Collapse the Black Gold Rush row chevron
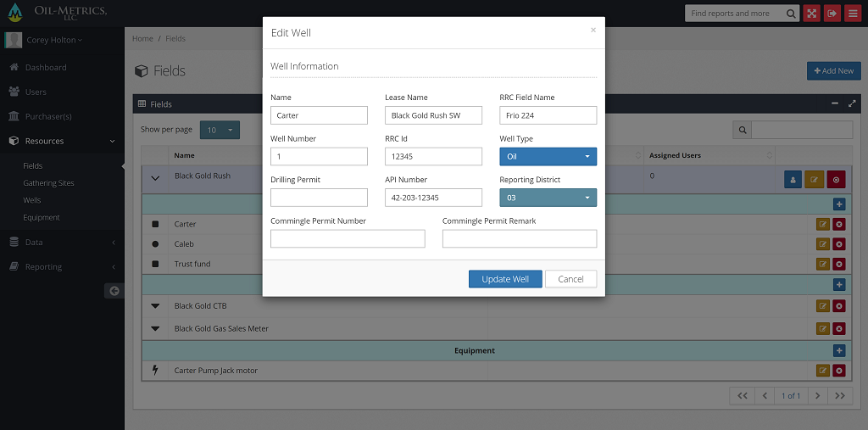The image size is (868, 430). pos(155,178)
